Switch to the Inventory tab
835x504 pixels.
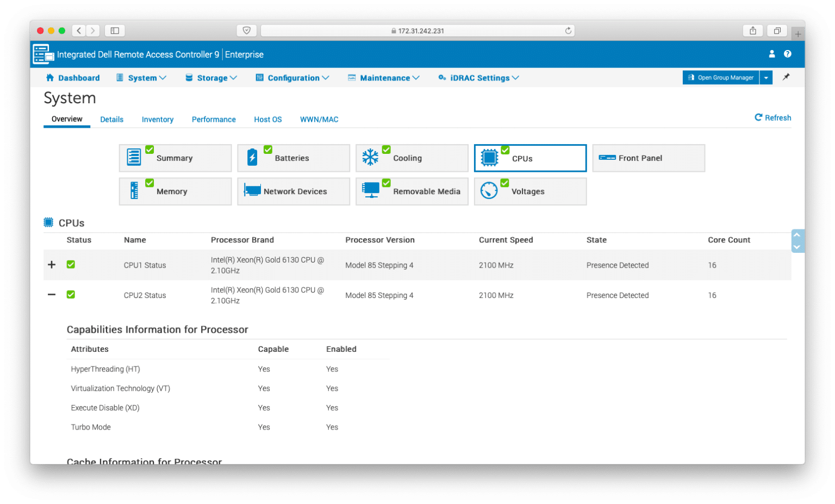(x=158, y=120)
